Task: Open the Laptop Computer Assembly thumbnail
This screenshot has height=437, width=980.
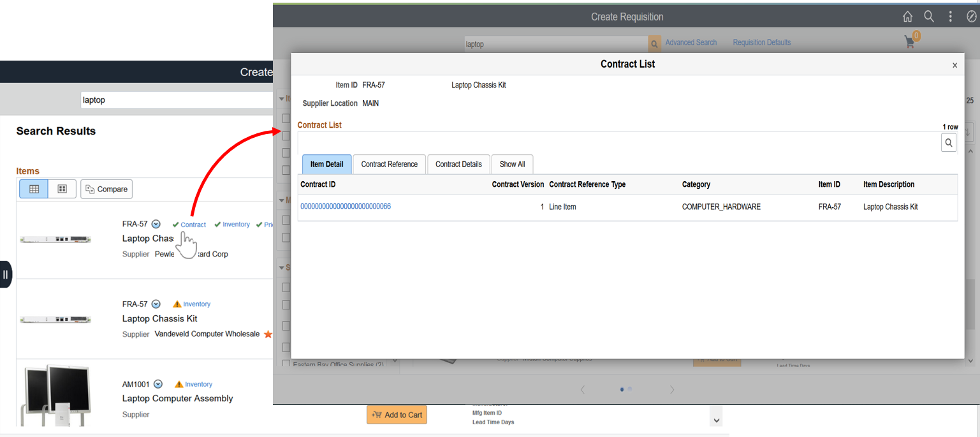Action: coord(55,396)
